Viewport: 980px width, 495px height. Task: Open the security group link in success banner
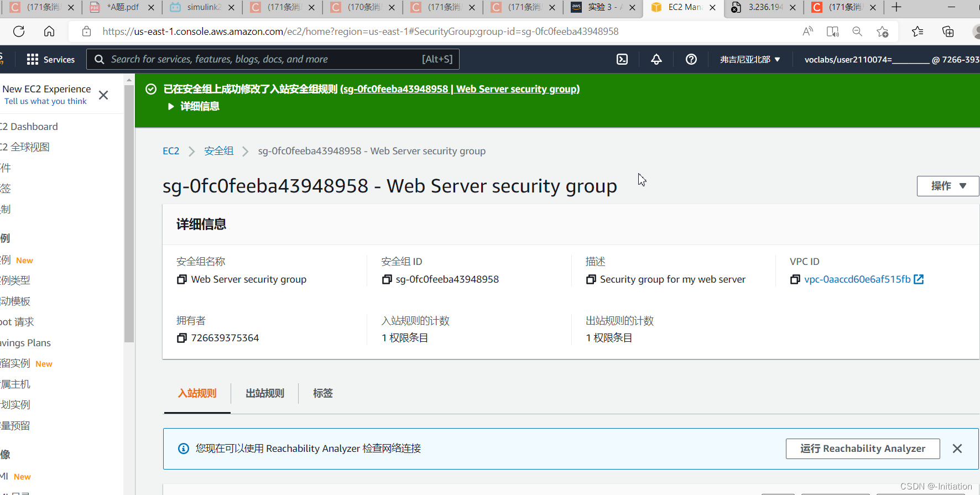tap(460, 89)
